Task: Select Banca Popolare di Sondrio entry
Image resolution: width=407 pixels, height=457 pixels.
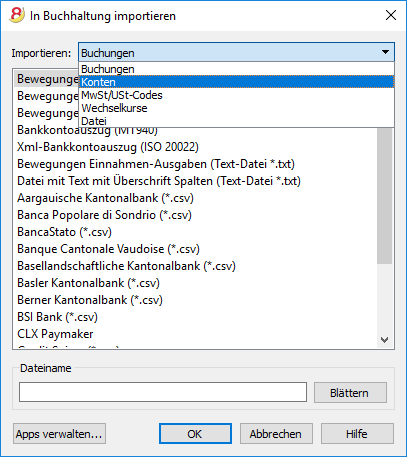Action: (104, 215)
